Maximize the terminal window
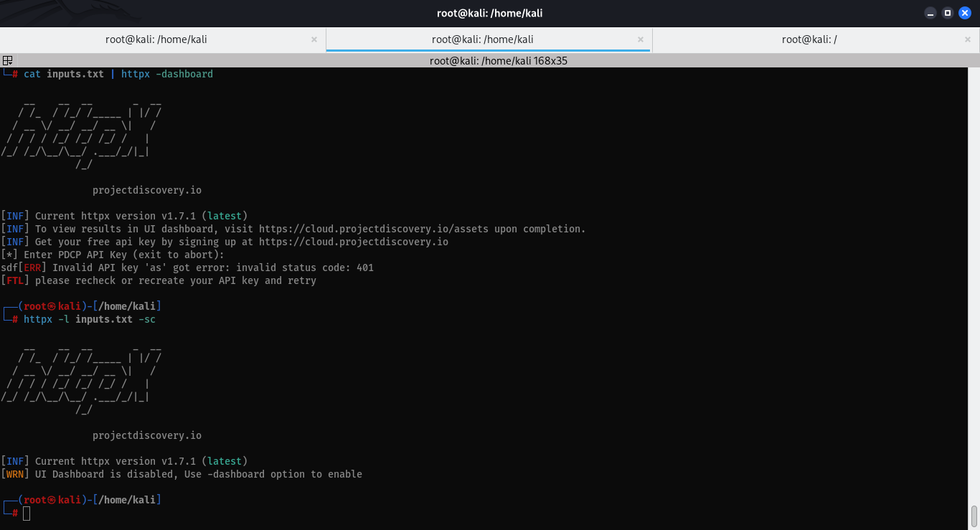Screen dimensions: 980x530 (948, 13)
